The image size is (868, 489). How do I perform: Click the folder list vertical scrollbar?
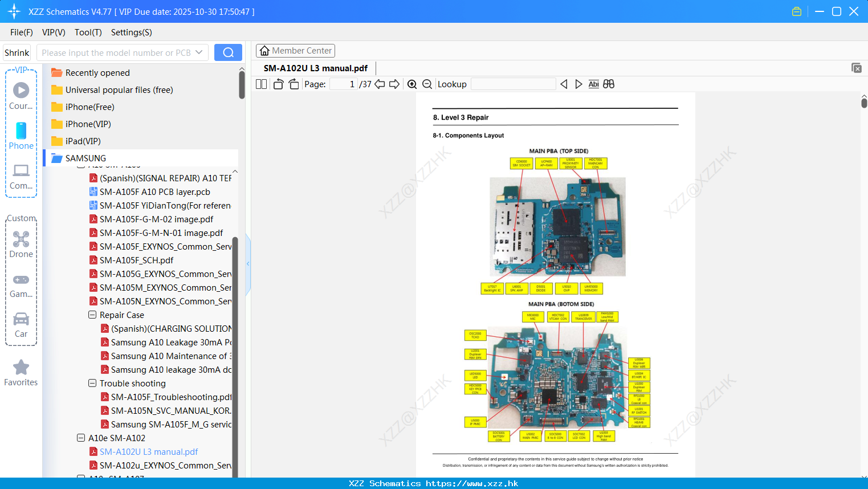click(x=242, y=85)
